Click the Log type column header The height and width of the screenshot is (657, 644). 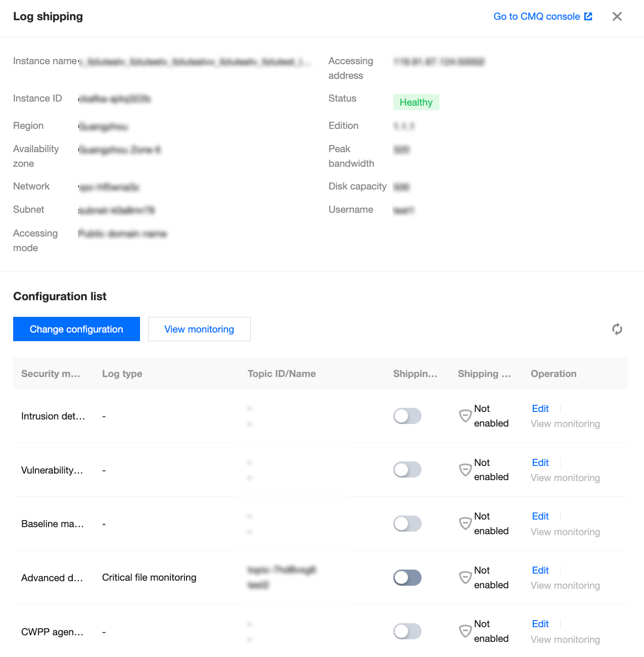[x=122, y=373]
